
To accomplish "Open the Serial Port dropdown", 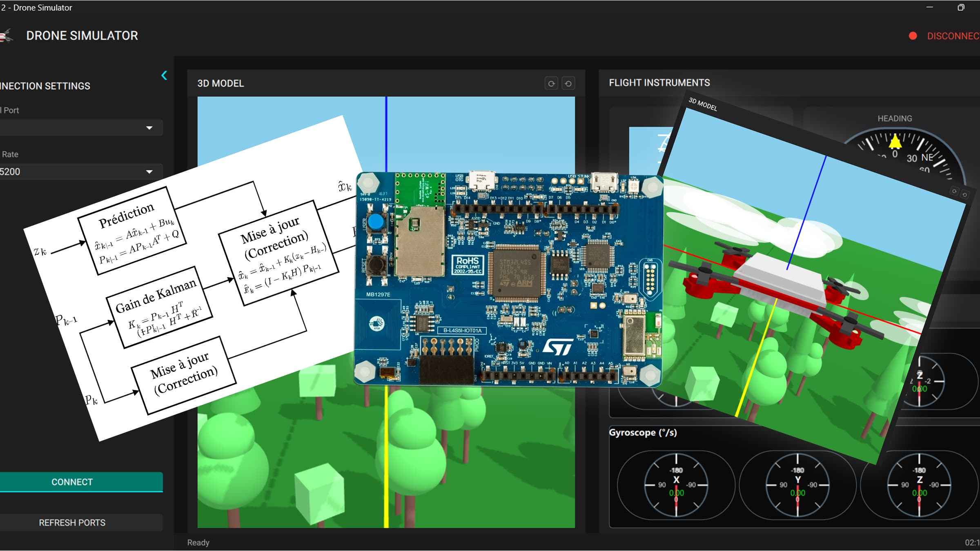I will coord(81,128).
